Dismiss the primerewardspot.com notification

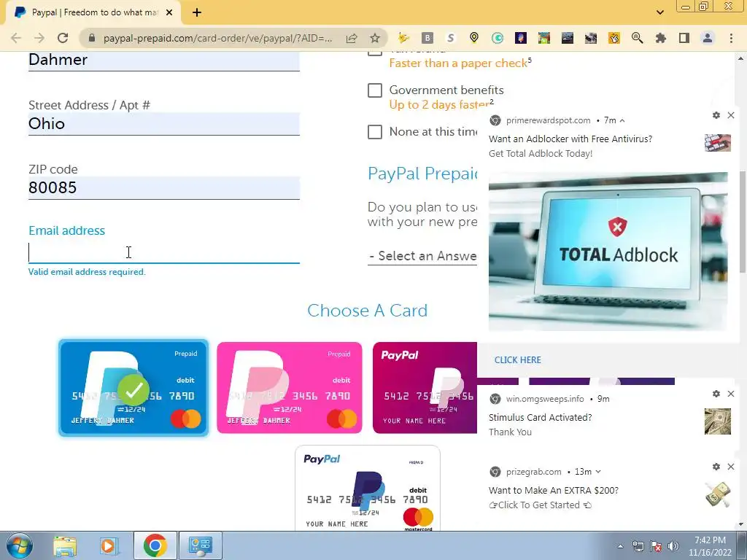coord(731,115)
